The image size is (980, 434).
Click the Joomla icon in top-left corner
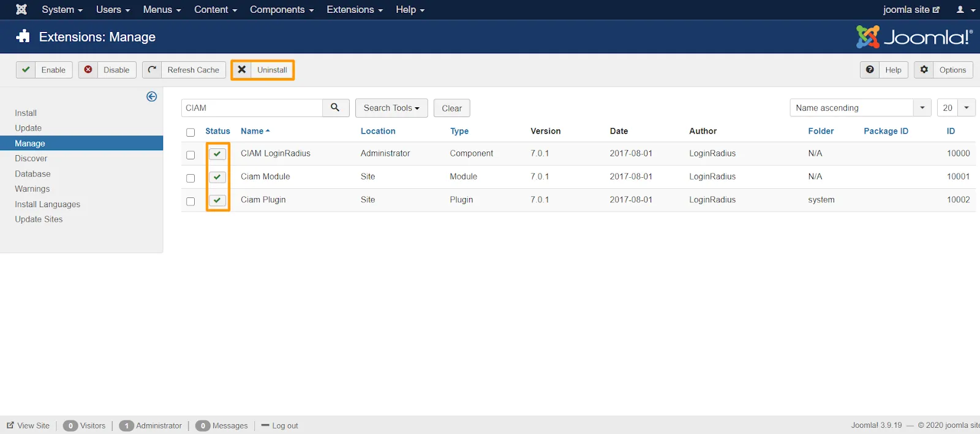point(21,9)
